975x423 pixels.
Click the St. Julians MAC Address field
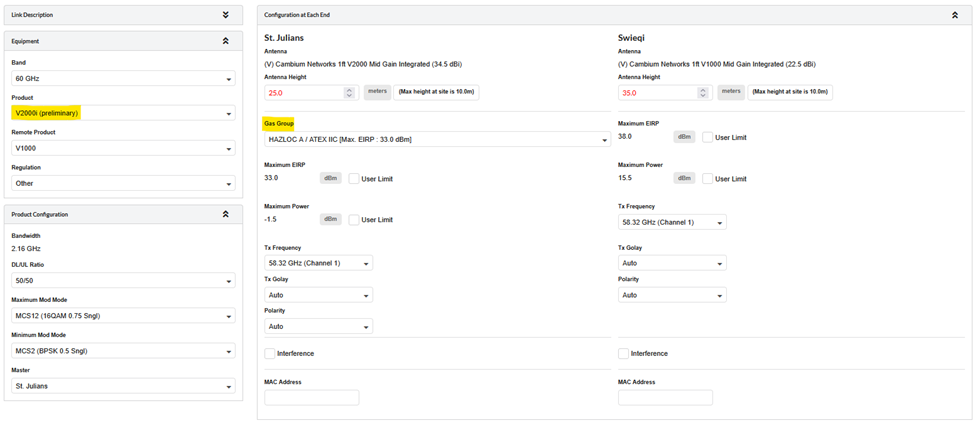pos(311,398)
